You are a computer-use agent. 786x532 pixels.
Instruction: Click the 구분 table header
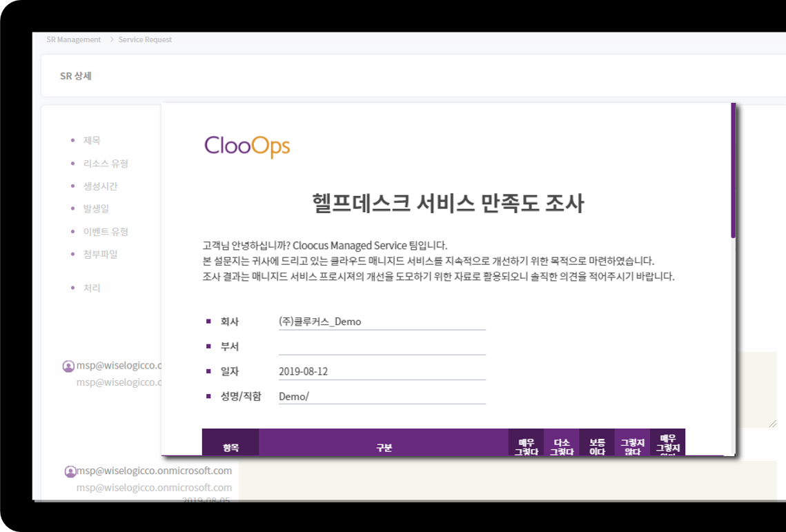(x=384, y=443)
